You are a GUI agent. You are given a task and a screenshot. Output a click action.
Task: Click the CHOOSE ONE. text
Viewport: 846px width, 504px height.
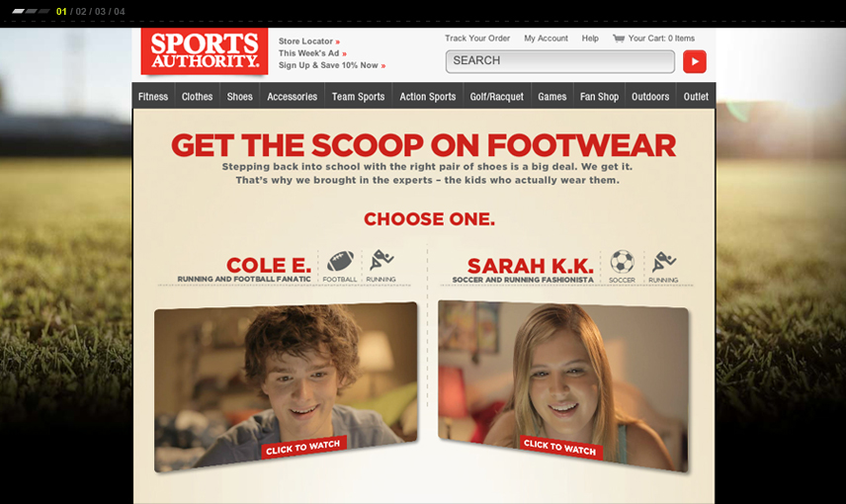(429, 218)
